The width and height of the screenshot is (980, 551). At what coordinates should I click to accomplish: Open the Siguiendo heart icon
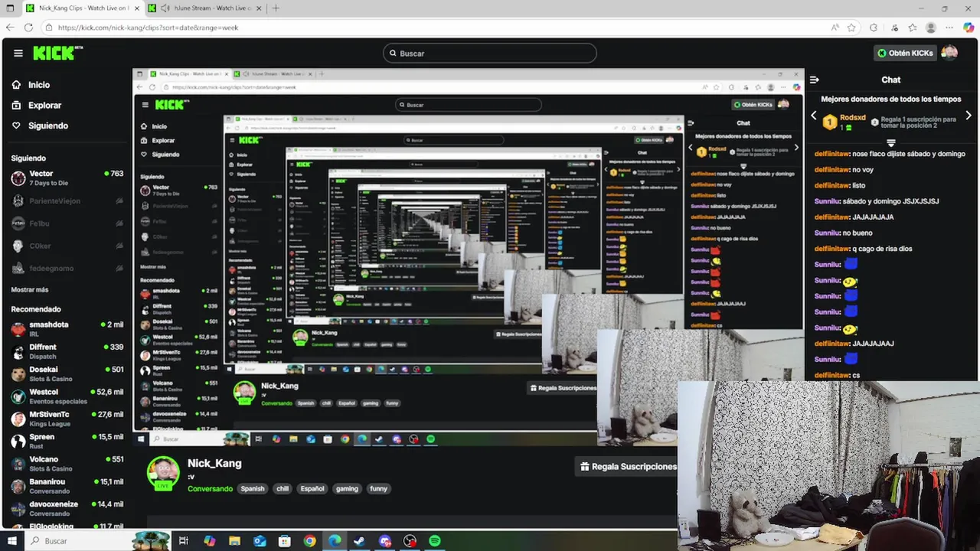[17, 126]
